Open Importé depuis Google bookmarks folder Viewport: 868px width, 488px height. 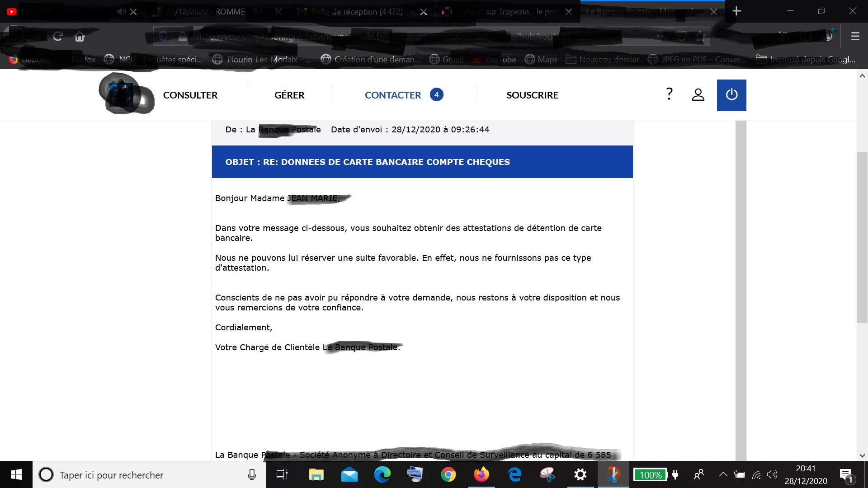point(806,59)
